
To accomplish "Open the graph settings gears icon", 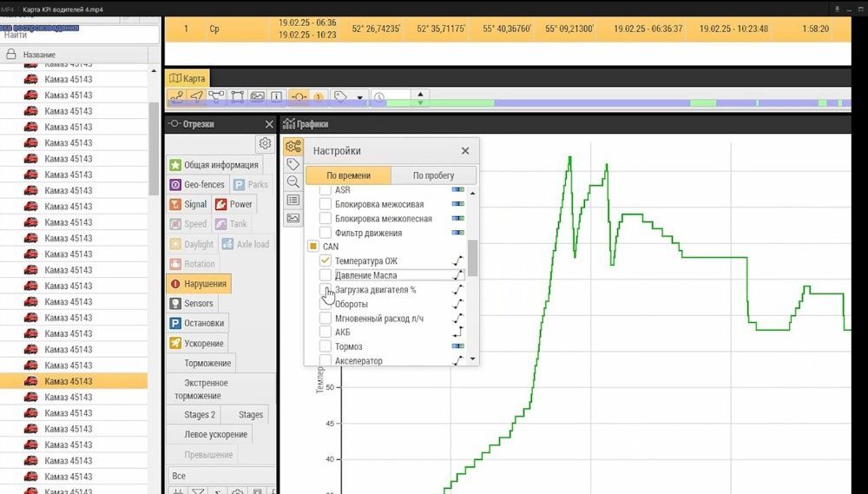I will [293, 146].
